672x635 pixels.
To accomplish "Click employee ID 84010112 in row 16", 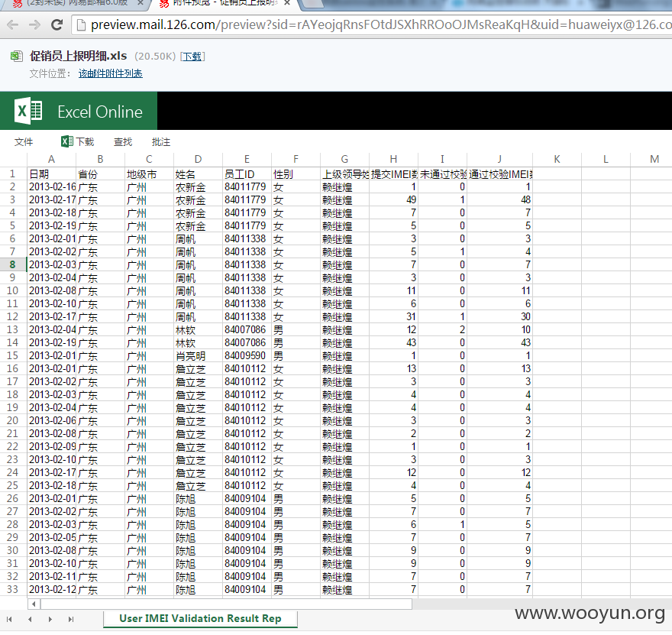I will [x=247, y=369].
